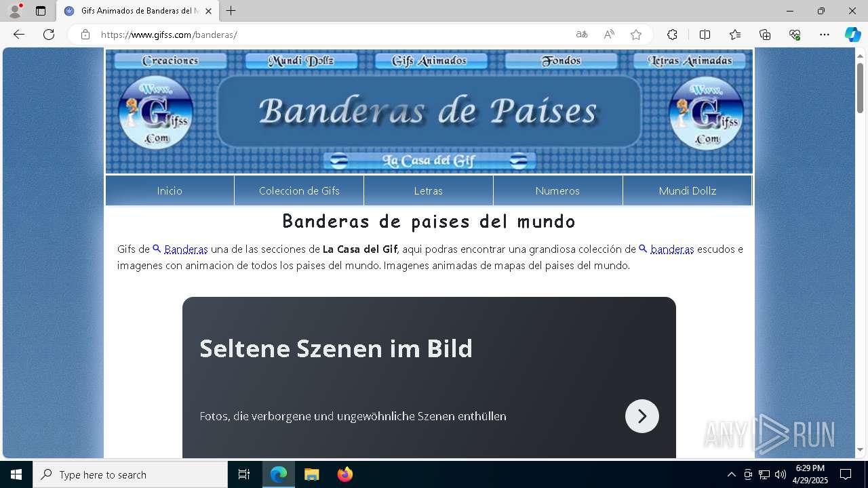Click the ad's next arrow button
Screen dimensions: 868x488
tap(642, 416)
